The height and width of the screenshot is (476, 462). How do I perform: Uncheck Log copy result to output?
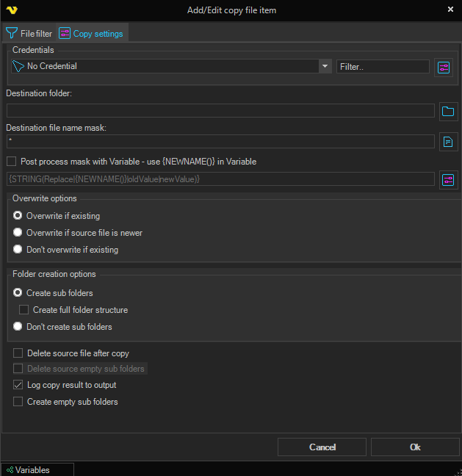[18, 385]
